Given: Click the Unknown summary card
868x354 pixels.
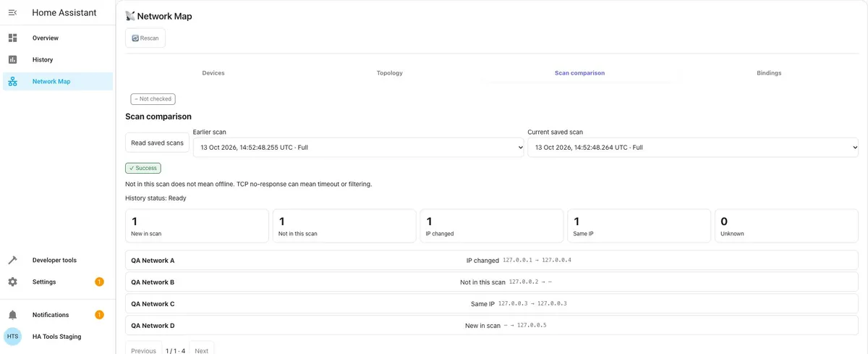Looking at the screenshot, I should coord(787,226).
